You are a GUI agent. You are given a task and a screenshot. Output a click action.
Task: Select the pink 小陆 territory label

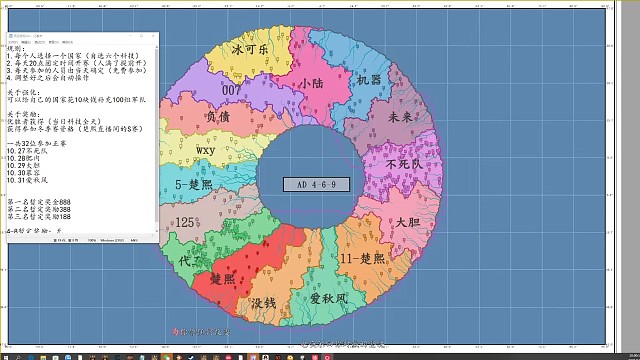(312, 84)
